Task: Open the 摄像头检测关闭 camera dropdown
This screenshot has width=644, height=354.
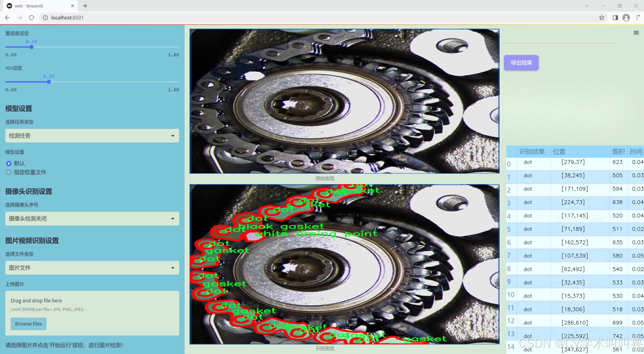Action: pyautogui.click(x=92, y=218)
